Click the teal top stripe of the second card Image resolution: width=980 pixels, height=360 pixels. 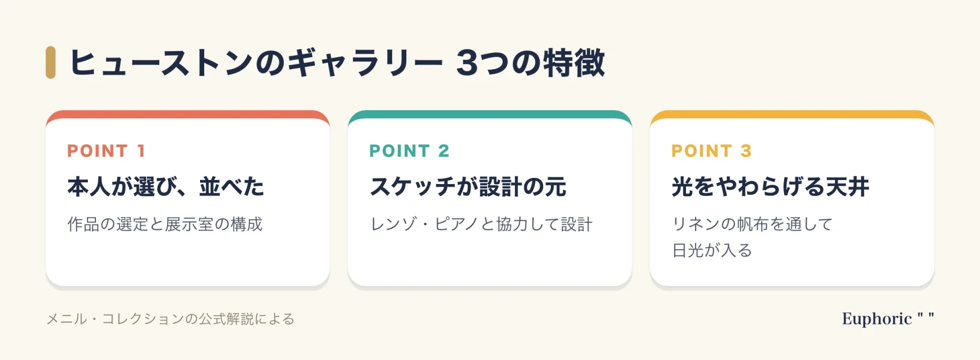pyautogui.click(x=490, y=114)
